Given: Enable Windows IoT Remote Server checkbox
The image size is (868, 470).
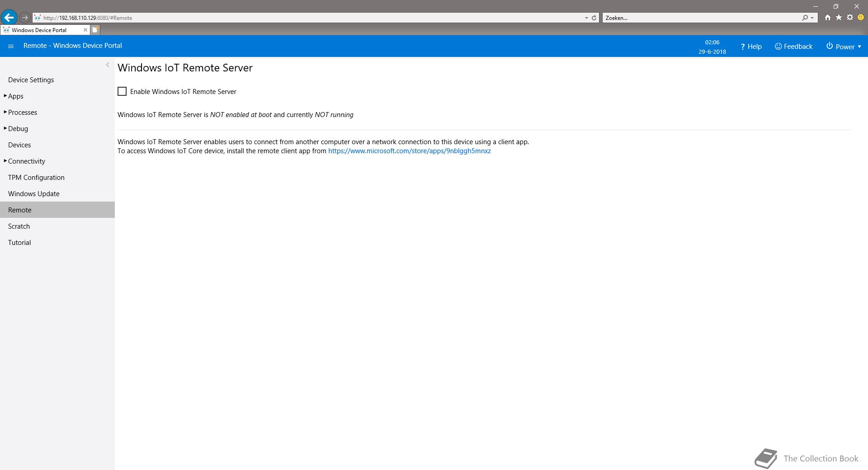Looking at the screenshot, I should [122, 91].
